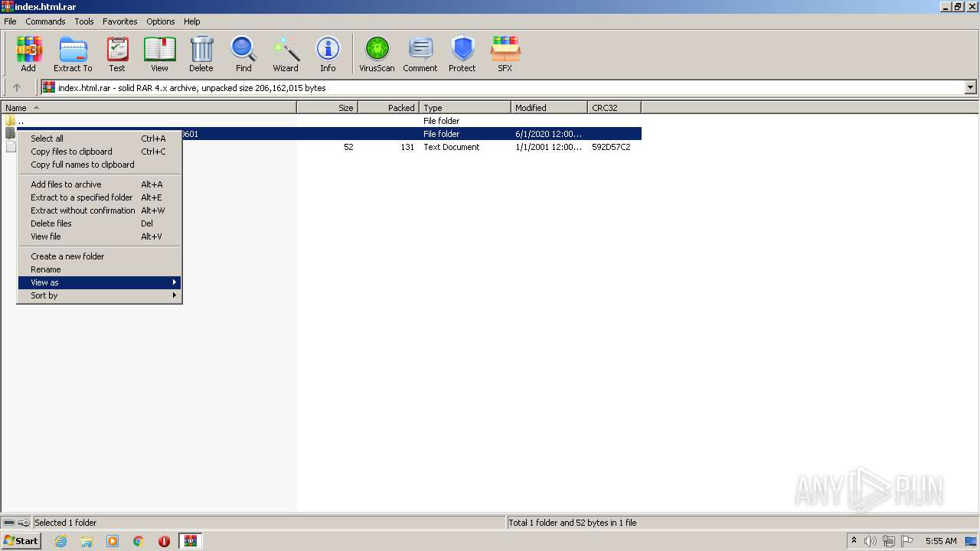Select Create a new folder
This screenshot has height=551, width=980.
point(100,256)
